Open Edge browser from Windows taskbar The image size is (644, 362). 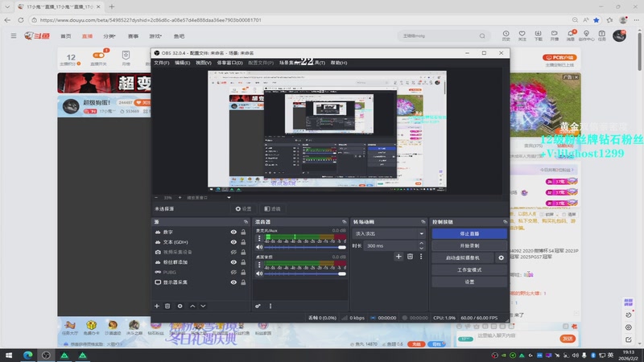pyautogui.click(x=27, y=356)
